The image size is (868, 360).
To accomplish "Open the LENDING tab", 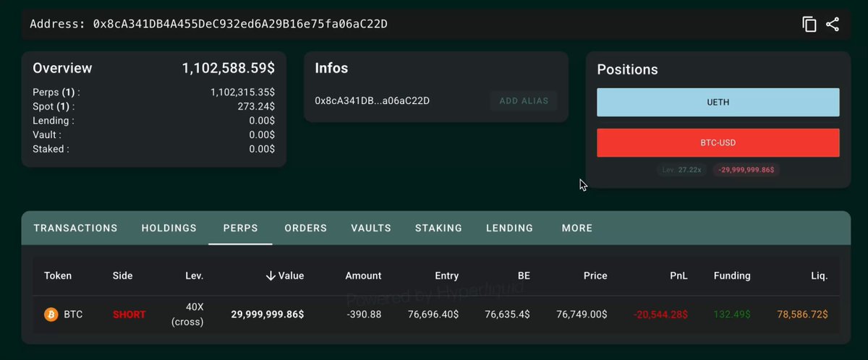I will [x=509, y=228].
